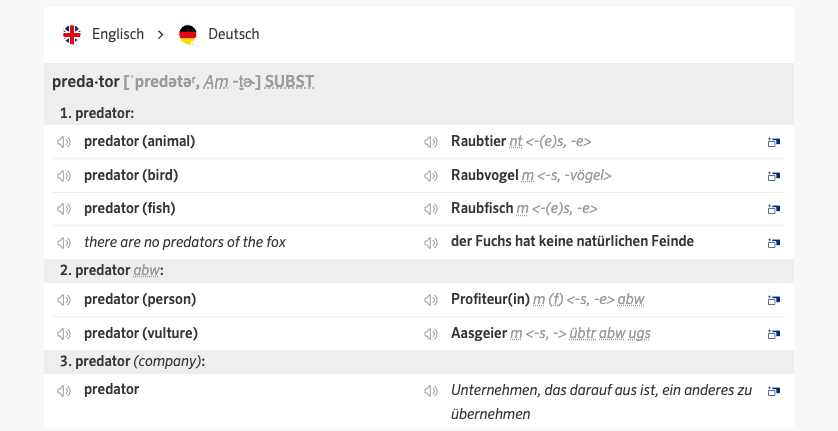
Task: Click the 'abw' abbreviation beside '2. predator'
Action: pyautogui.click(x=146, y=271)
